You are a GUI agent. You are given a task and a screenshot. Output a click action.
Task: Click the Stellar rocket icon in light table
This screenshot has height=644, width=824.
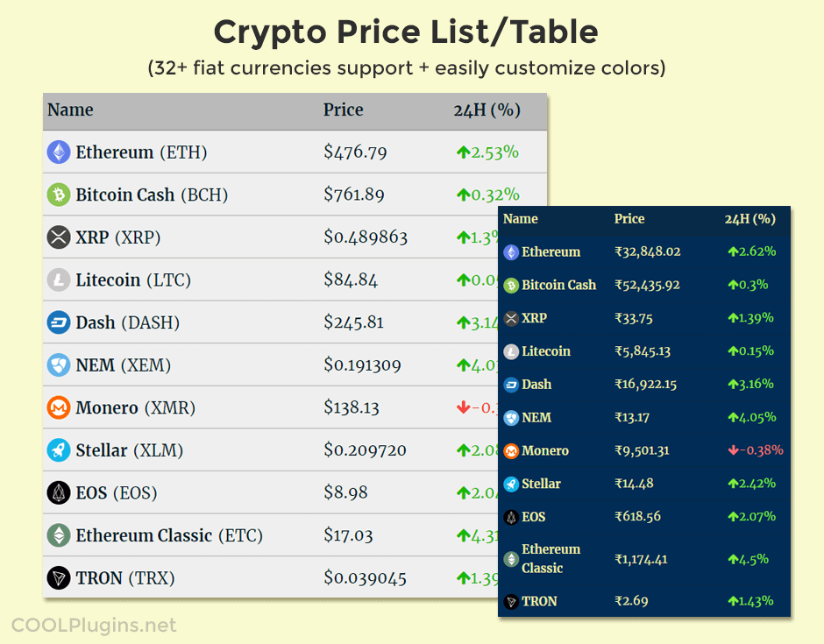[x=59, y=450]
